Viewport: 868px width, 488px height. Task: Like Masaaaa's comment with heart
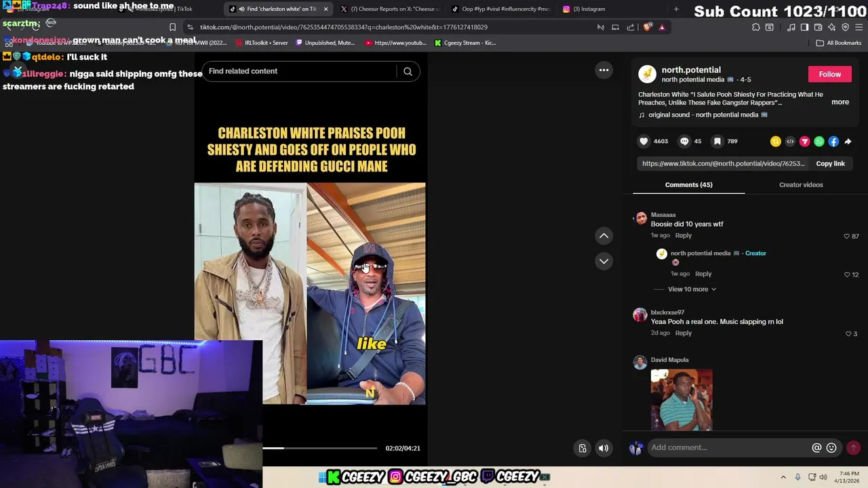tap(846, 236)
